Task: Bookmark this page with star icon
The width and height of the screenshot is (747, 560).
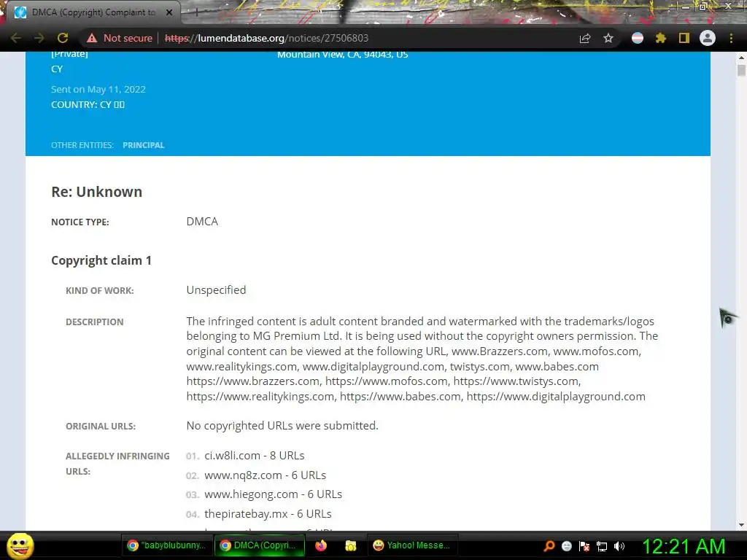Action: tap(608, 38)
